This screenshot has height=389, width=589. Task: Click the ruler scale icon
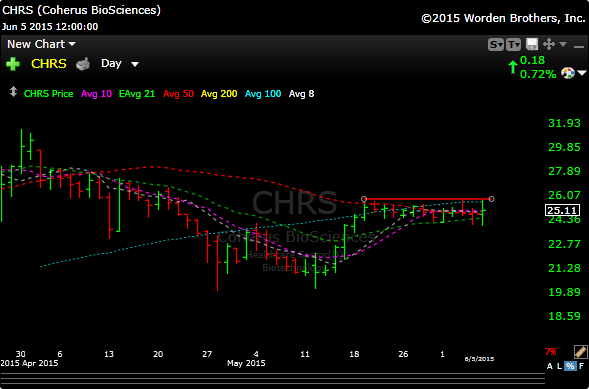(580, 352)
